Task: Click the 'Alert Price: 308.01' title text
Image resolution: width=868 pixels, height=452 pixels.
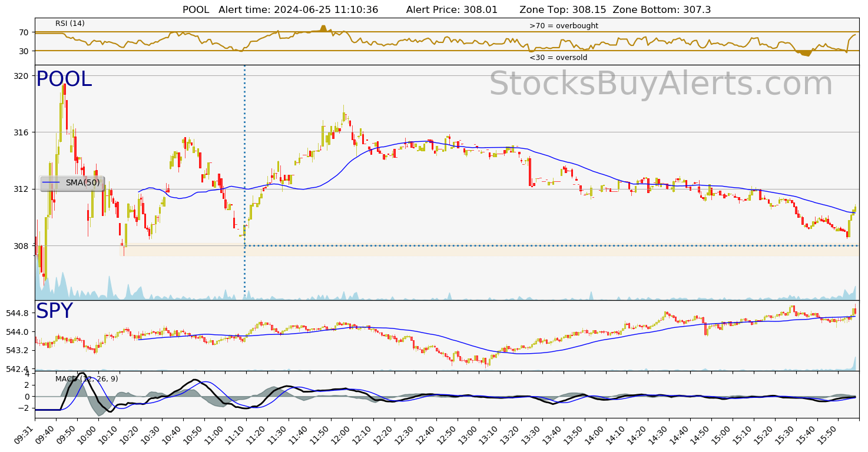Action: pyautogui.click(x=452, y=9)
